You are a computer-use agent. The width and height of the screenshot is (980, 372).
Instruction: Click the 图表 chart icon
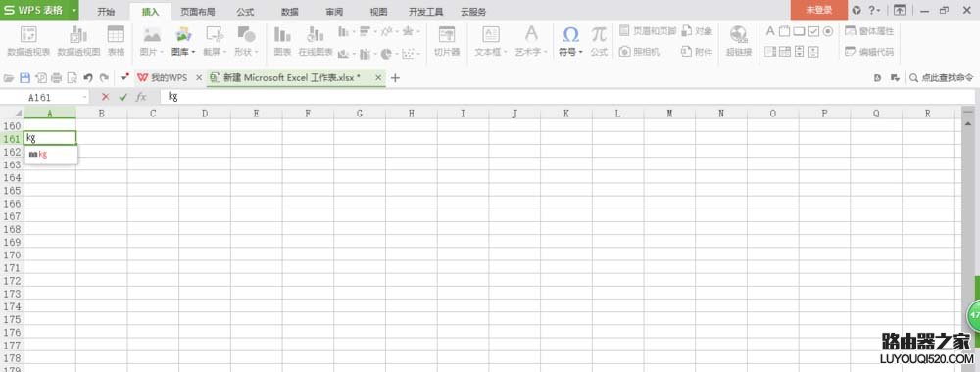[282, 34]
